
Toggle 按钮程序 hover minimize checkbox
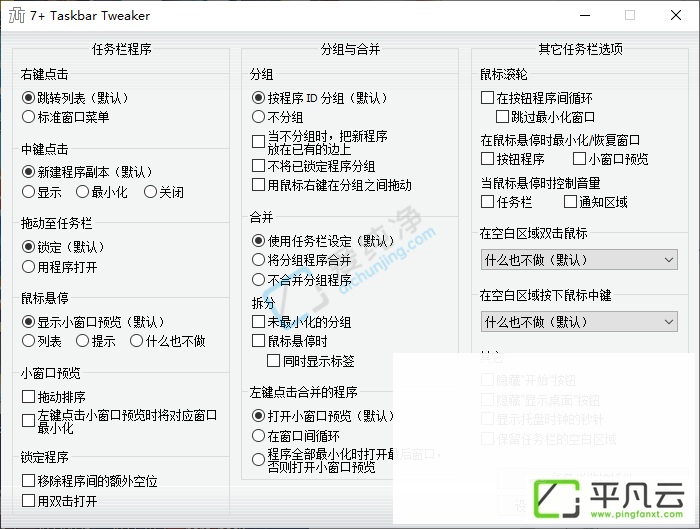point(487,158)
